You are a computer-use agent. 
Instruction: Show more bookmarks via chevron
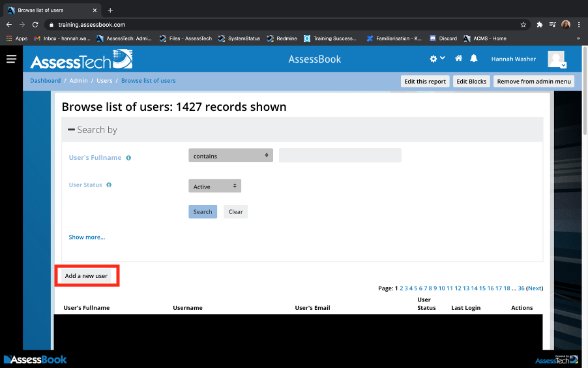[x=578, y=38]
